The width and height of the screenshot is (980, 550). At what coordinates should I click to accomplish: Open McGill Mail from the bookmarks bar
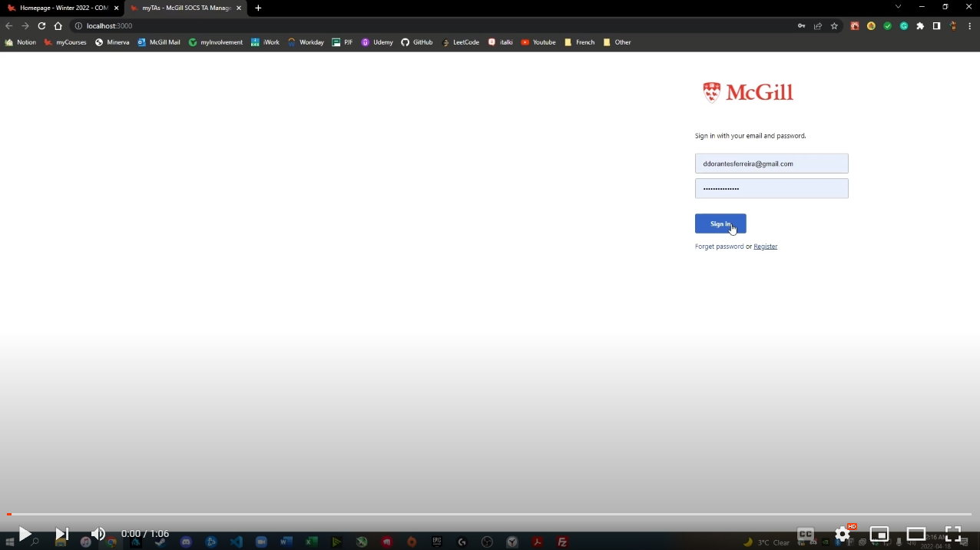[x=164, y=42]
